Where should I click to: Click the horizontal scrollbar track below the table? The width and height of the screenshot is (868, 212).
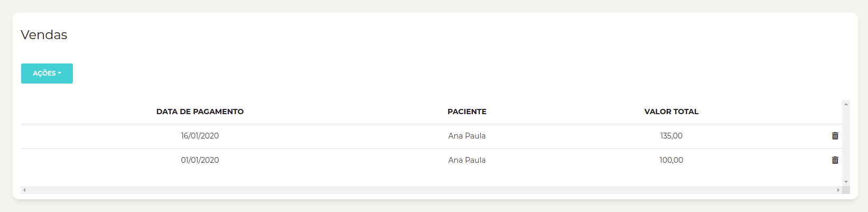(431, 190)
